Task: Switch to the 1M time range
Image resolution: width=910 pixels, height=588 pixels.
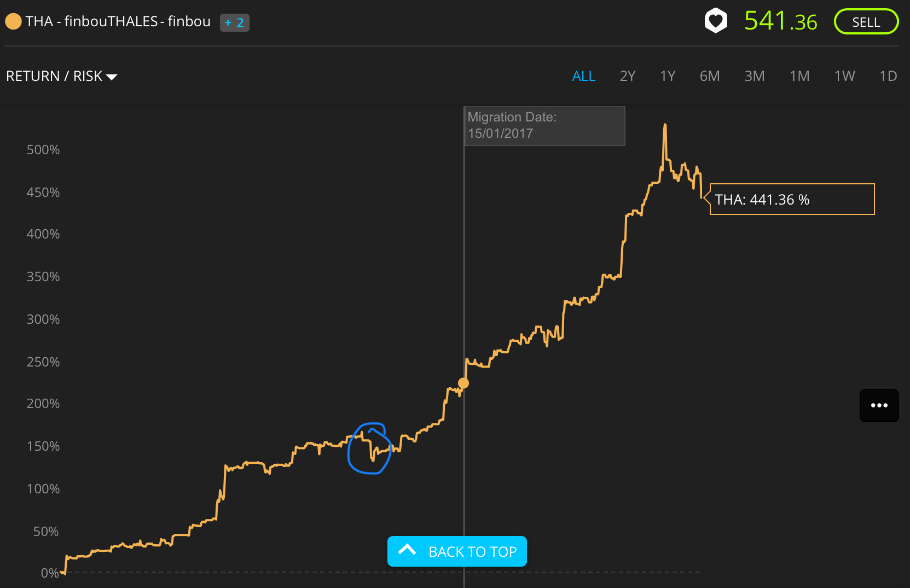Action: (799, 76)
